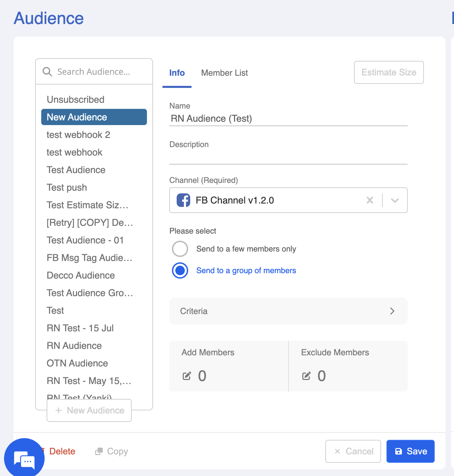This screenshot has width=454, height=476.
Task: Click the Description input field
Action: pyautogui.click(x=288, y=158)
